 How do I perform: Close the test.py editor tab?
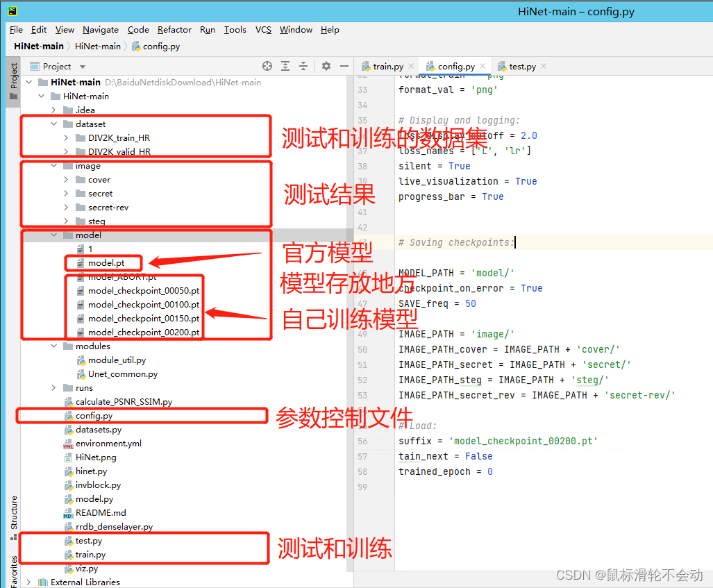544,67
